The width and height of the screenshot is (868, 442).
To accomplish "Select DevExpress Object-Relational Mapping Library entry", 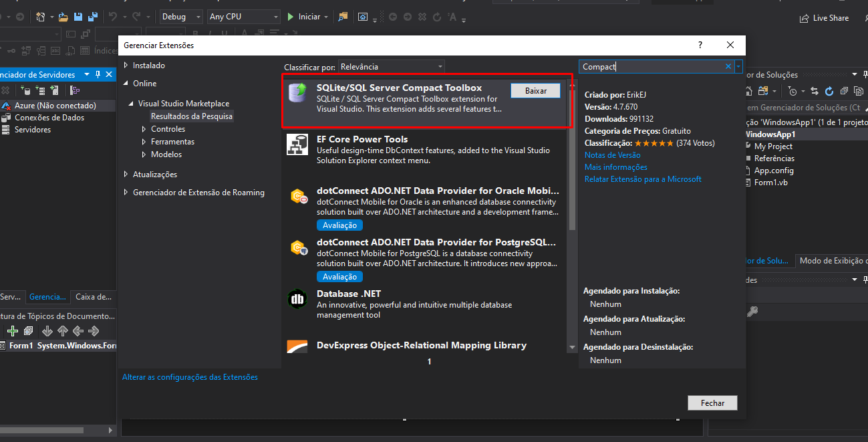I will pyautogui.click(x=424, y=346).
